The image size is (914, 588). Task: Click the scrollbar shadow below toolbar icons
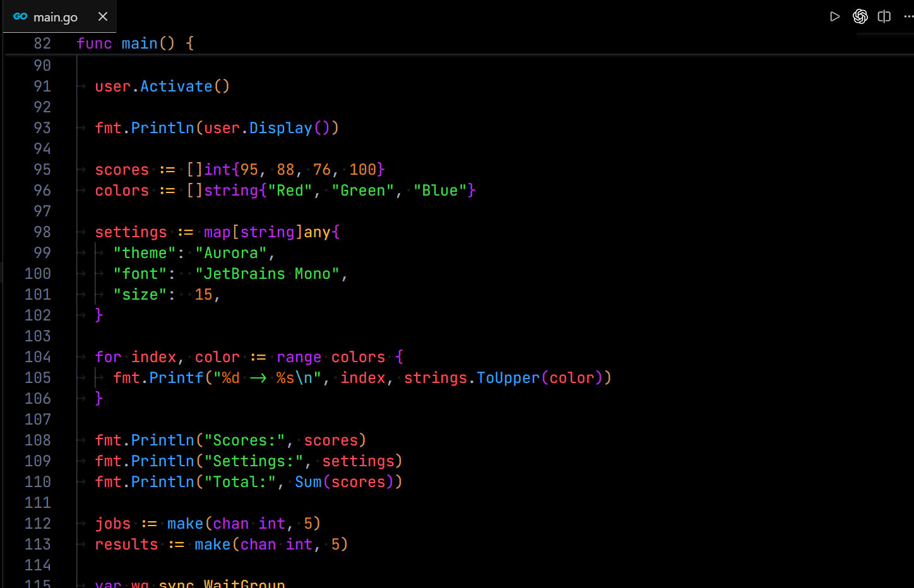click(885, 35)
